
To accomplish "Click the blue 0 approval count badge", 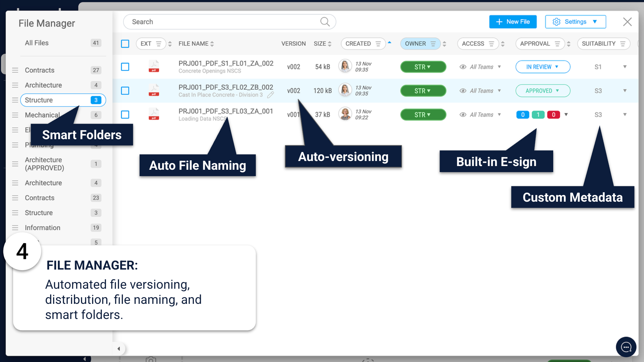I will coord(523,115).
